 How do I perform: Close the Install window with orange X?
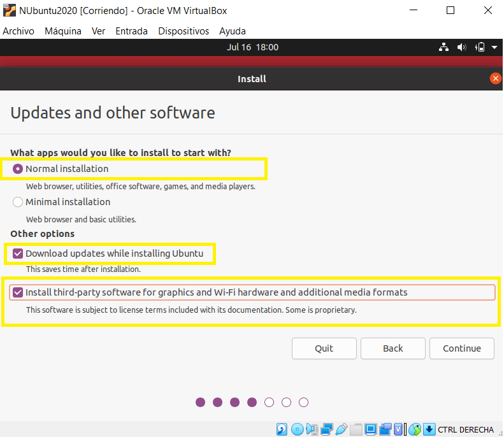tap(496, 78)
